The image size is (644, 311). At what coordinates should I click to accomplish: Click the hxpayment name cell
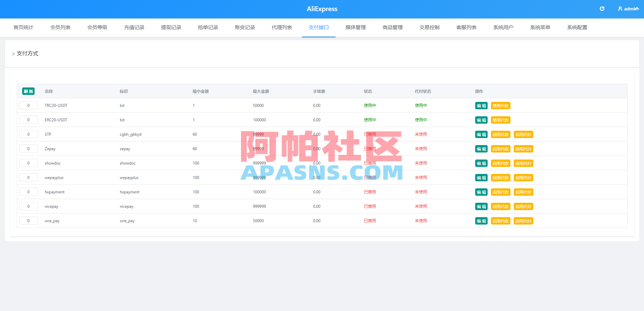pyautogui.click(x=54, y=192)
